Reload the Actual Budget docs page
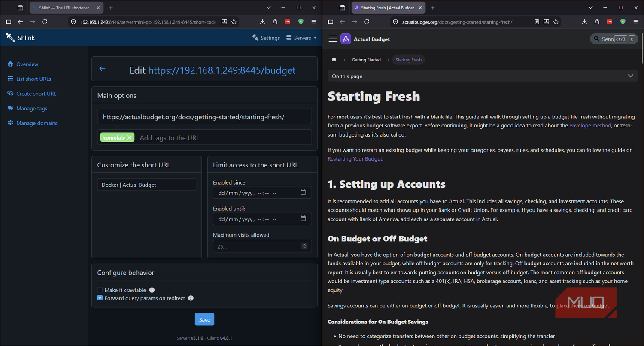Screen dimensions: 644x346 point(367,22)
